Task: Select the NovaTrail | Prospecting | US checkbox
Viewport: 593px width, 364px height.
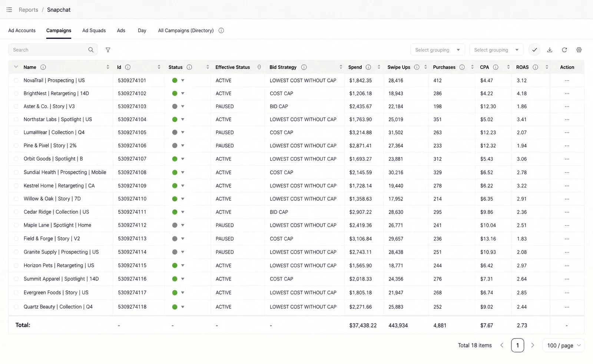Action: tap(16, 81)
